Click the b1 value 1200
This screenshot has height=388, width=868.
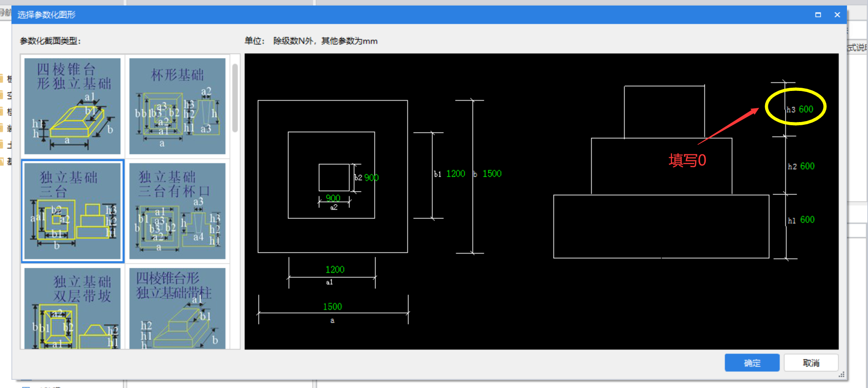point(455,174)
